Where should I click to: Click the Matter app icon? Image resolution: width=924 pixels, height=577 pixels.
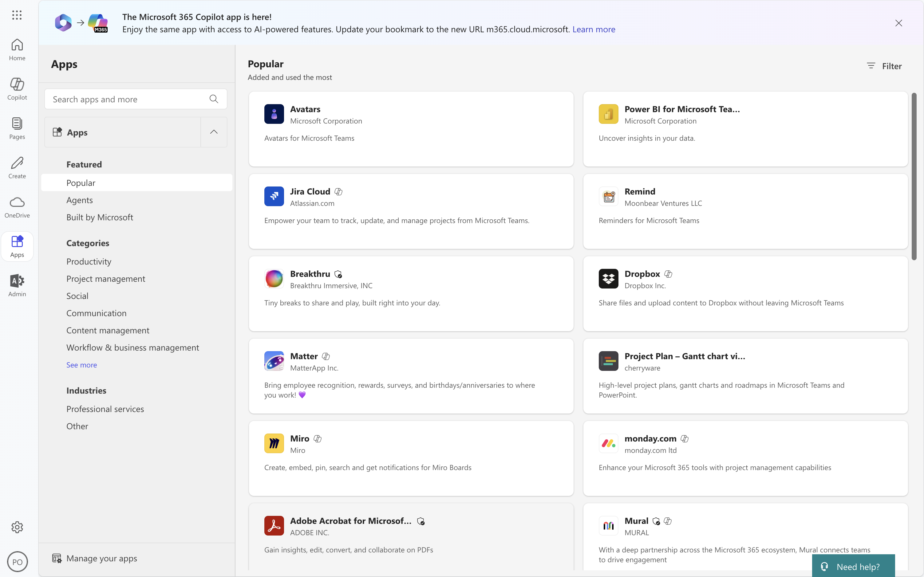pos(274,361)
